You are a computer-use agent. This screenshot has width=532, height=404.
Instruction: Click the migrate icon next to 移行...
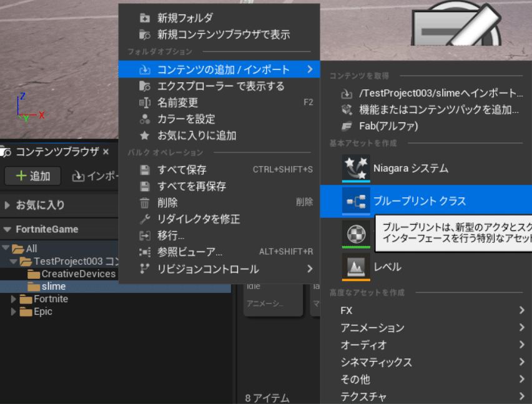coord(145,236)
